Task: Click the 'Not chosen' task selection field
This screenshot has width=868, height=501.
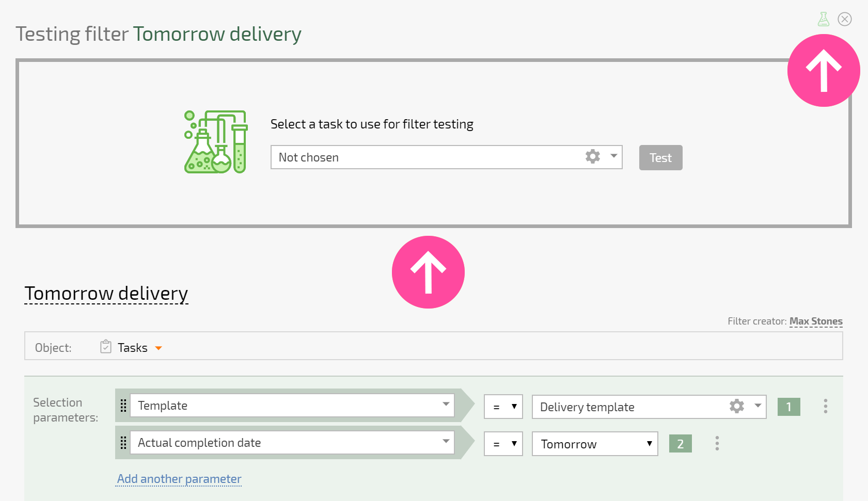Action: (x=446, y=157)
